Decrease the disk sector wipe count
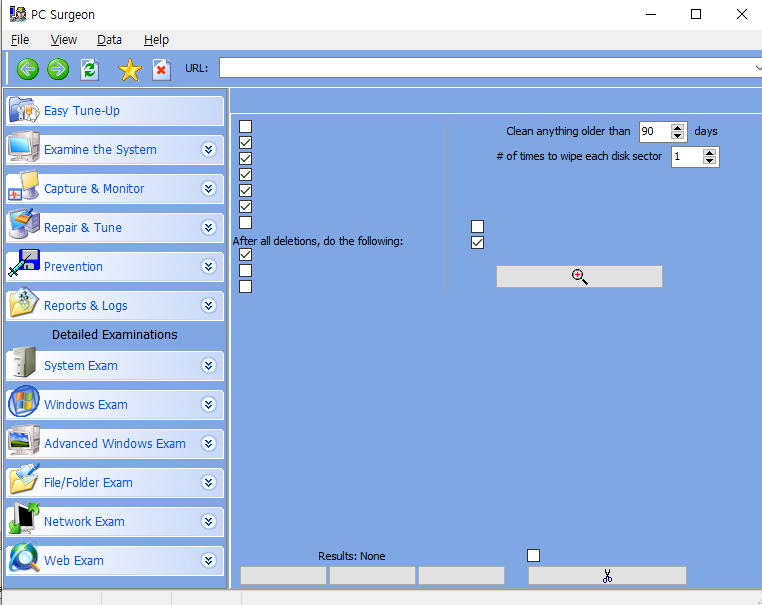This screenshot has width=762, height=605. tap(710, 161)
